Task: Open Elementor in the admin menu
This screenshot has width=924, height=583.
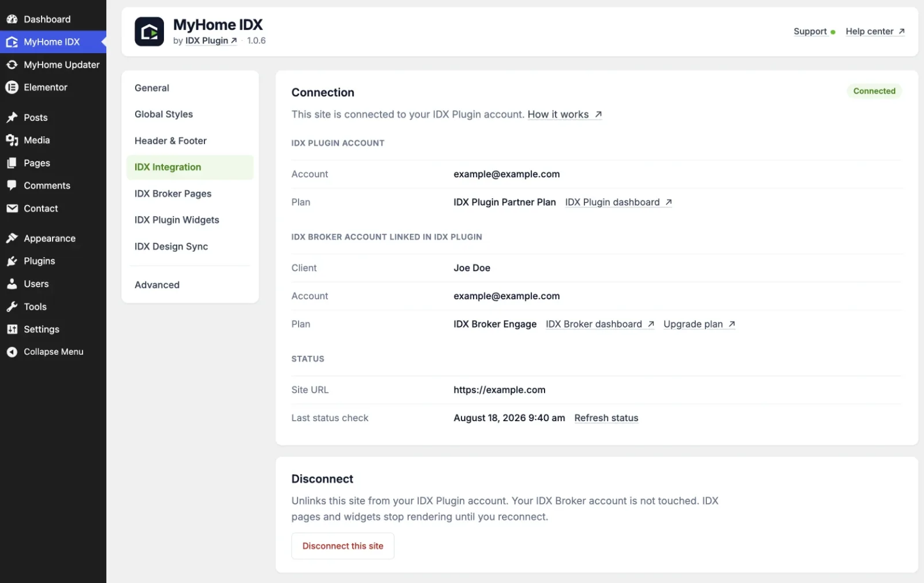Action: click(x=53, y=87)
